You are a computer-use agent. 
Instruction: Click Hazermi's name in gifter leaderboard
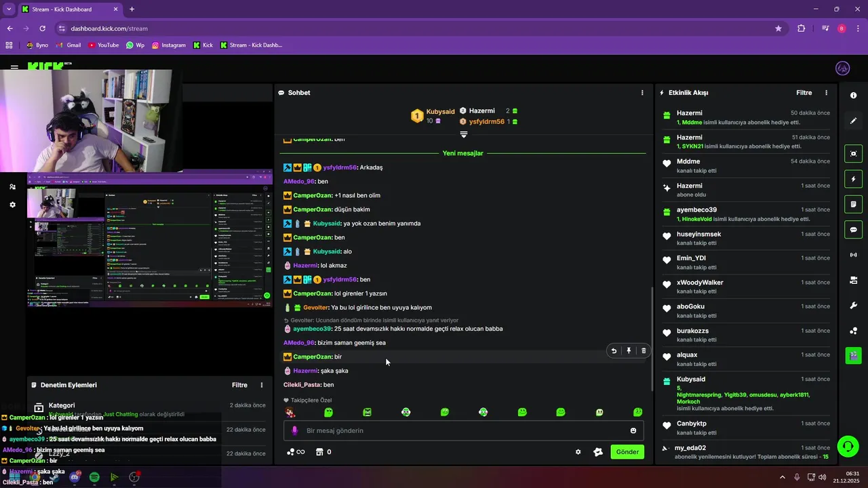[481, 110]
